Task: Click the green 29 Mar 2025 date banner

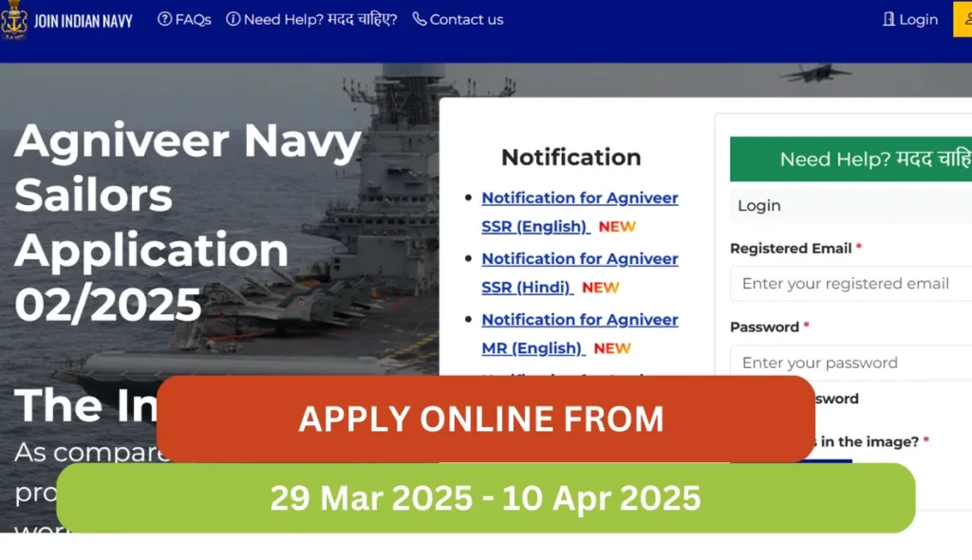Action: [x=485, y=497]
